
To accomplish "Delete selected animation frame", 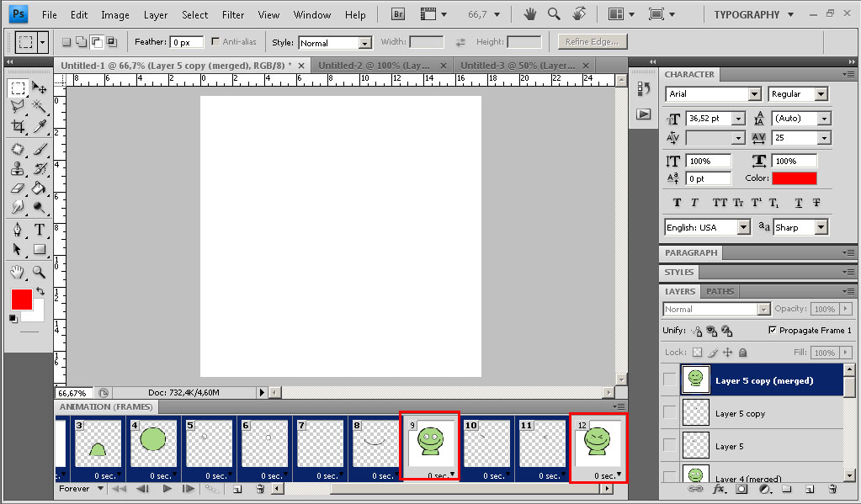I will pyautogui.click(x=260, y=489).
